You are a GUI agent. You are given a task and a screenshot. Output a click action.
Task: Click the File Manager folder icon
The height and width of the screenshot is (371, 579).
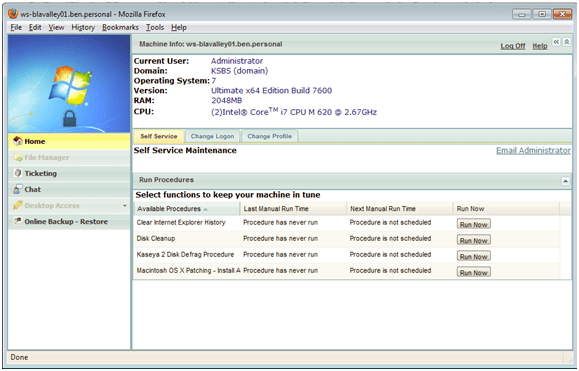(x=18, y=157)
